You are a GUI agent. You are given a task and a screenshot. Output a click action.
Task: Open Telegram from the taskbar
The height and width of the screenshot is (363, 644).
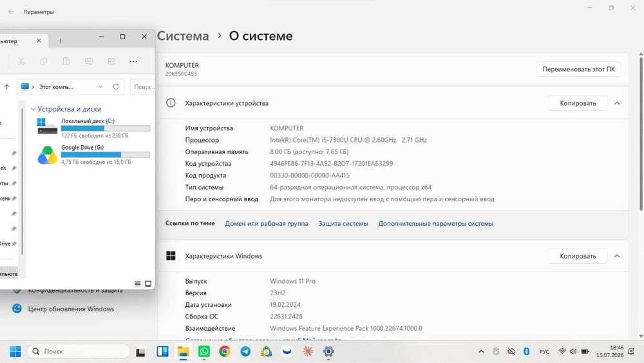pyautogui.click(x=245, y=351)
